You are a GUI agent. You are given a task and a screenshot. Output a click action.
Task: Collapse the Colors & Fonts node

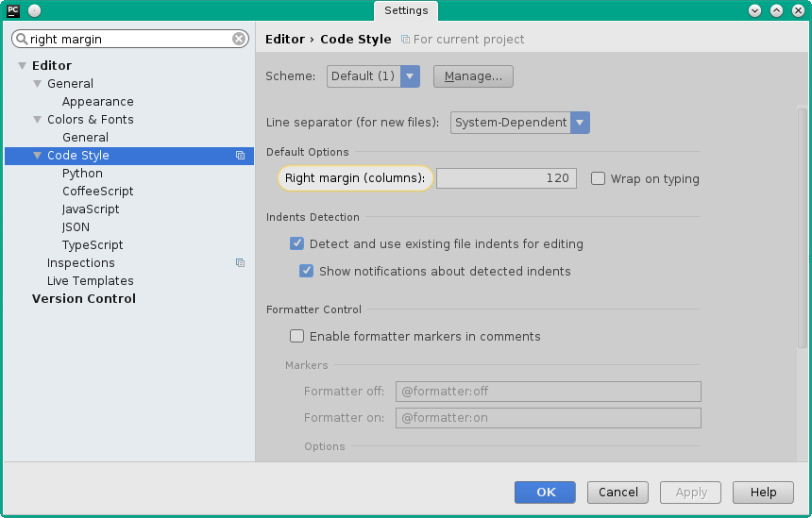click(x=38, y=120)
